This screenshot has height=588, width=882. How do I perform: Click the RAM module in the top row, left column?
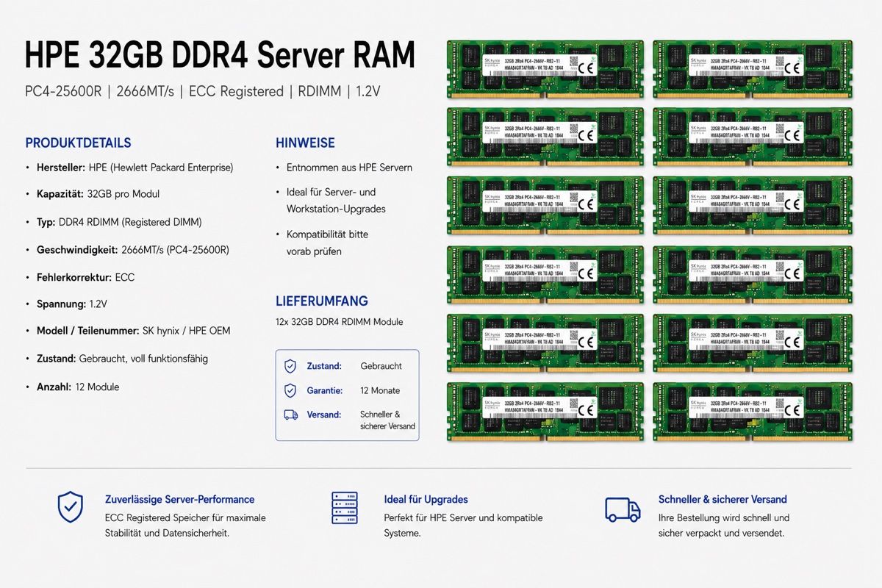[545, 69]
